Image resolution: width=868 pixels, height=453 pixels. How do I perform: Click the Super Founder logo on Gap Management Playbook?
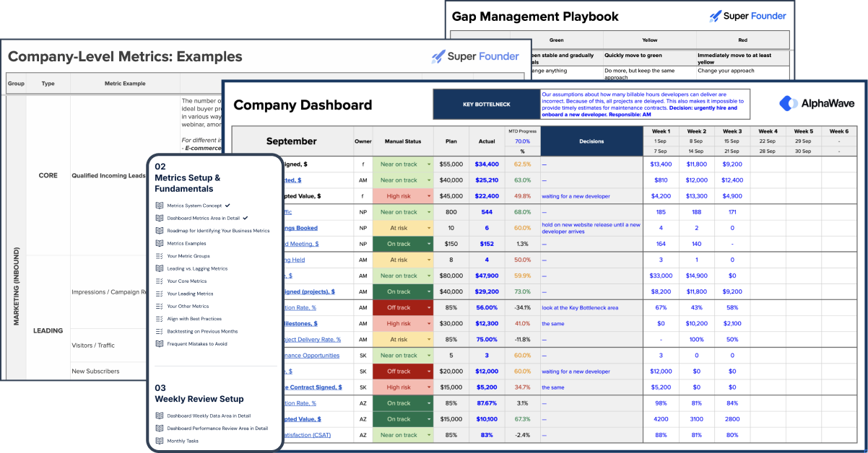(747, 15)
